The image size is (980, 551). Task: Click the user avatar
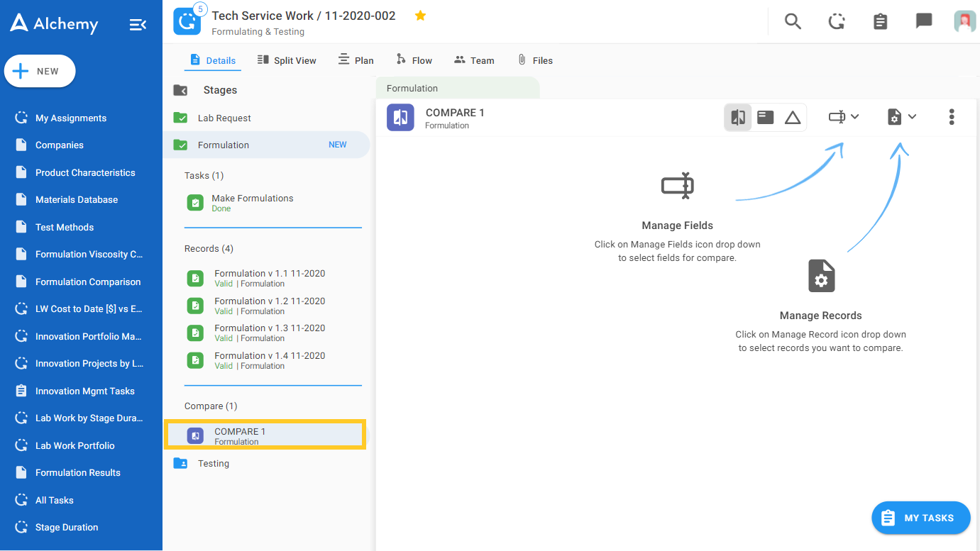point(965,21)
